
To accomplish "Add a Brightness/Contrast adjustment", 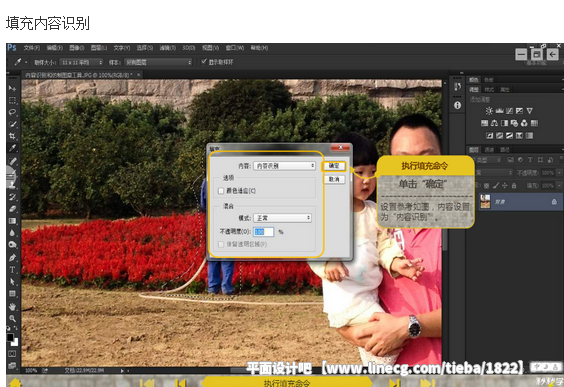I will [489, 111].
